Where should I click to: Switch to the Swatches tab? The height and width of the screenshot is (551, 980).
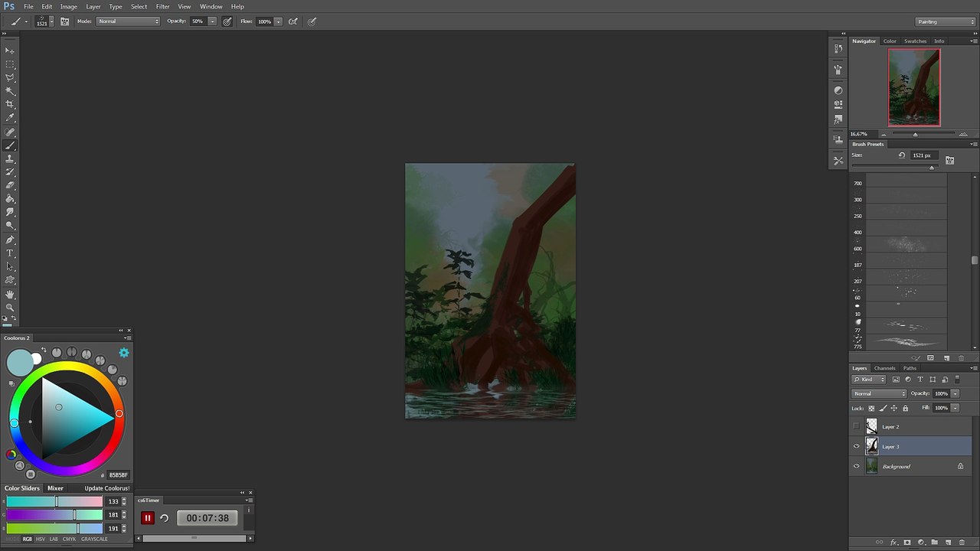tap(915, 41)
